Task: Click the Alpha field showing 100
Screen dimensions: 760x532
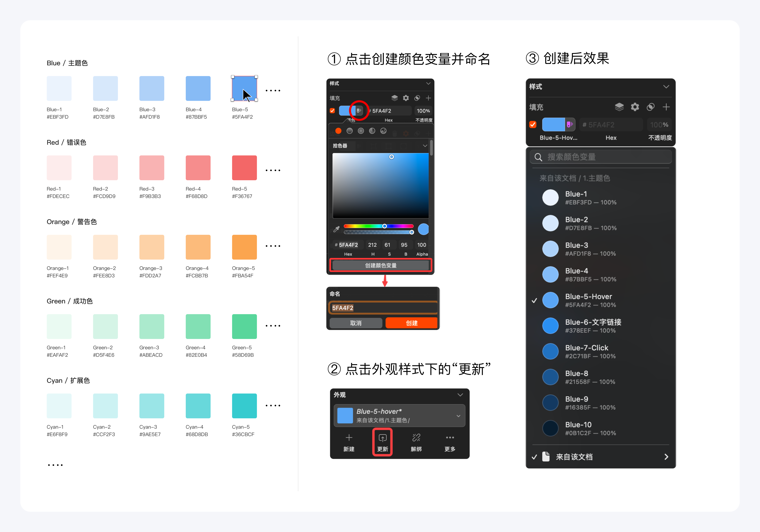Action: (x=422, y=245)
